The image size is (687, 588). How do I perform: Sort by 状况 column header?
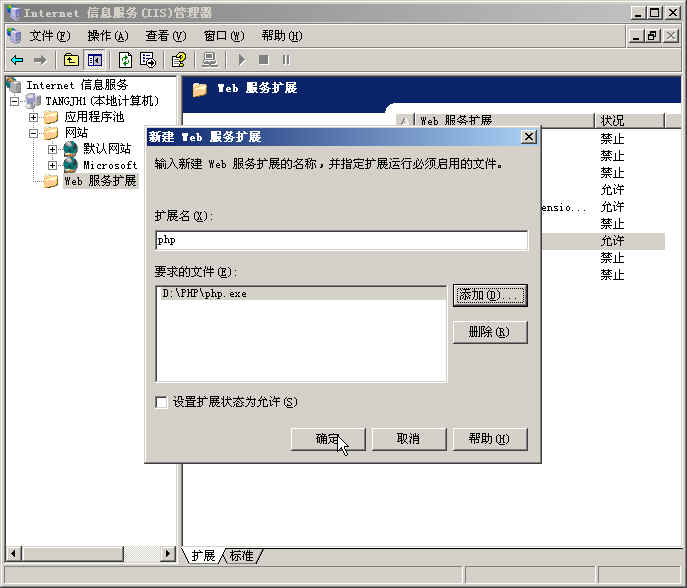tap(629, 120)
